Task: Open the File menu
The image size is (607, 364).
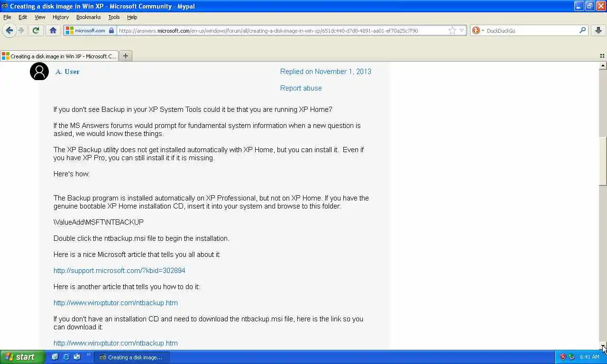Action: pyautogui.click(x=7, y=17)
